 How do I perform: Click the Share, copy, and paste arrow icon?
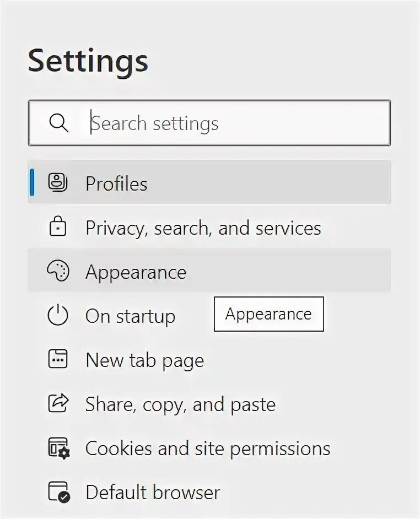tap(58, 404)
